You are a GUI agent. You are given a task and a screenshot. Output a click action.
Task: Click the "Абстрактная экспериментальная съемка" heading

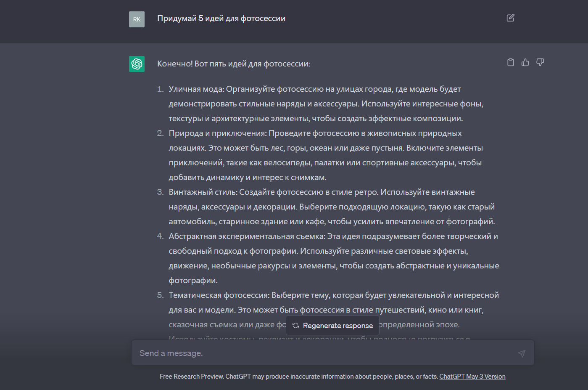[247, 236]
